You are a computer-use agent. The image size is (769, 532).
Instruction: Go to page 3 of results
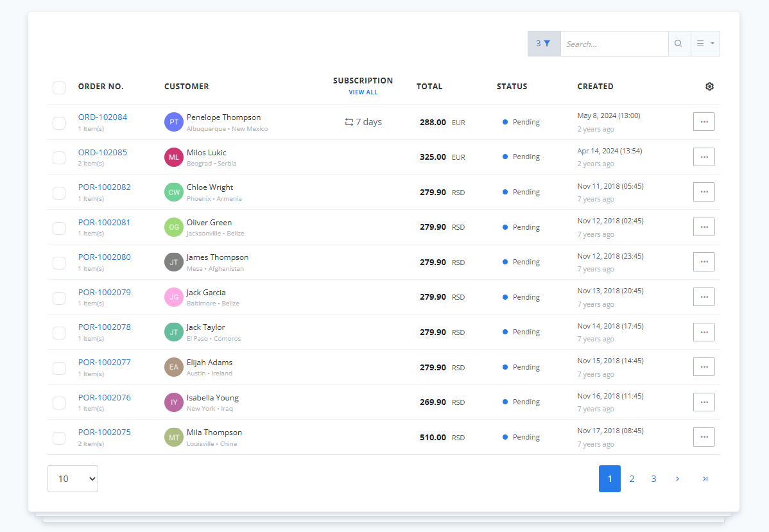(x=653, y=478)
